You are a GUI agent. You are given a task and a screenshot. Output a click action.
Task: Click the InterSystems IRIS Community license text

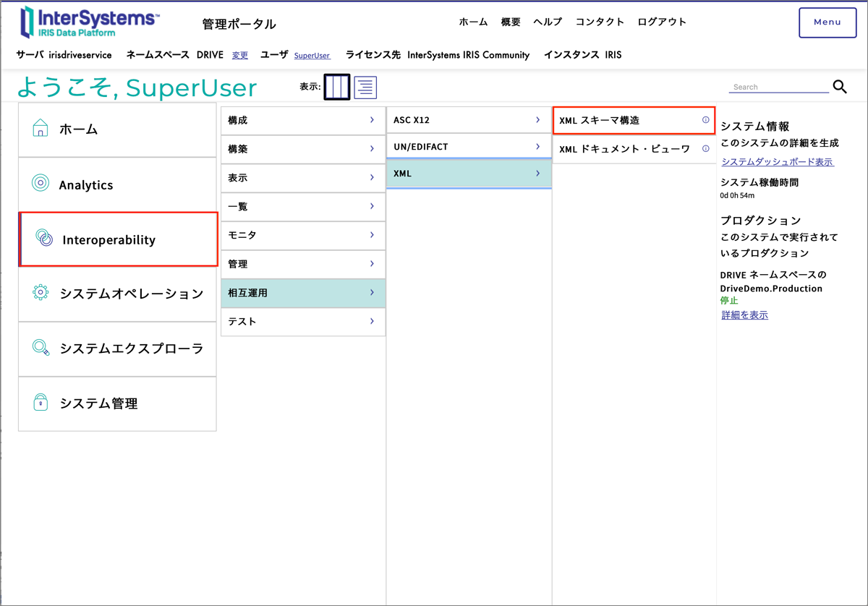pos(468,55)
